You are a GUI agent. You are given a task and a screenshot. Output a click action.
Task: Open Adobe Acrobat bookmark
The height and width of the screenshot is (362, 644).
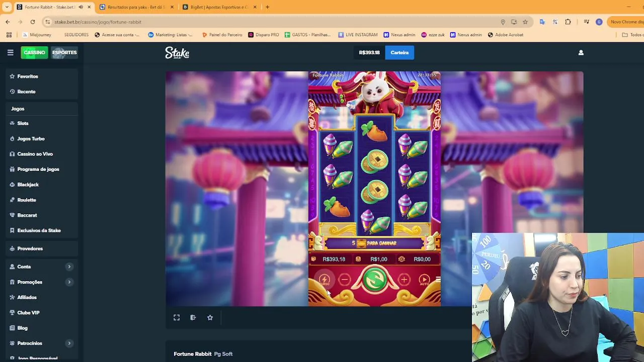tap(505, 35)
